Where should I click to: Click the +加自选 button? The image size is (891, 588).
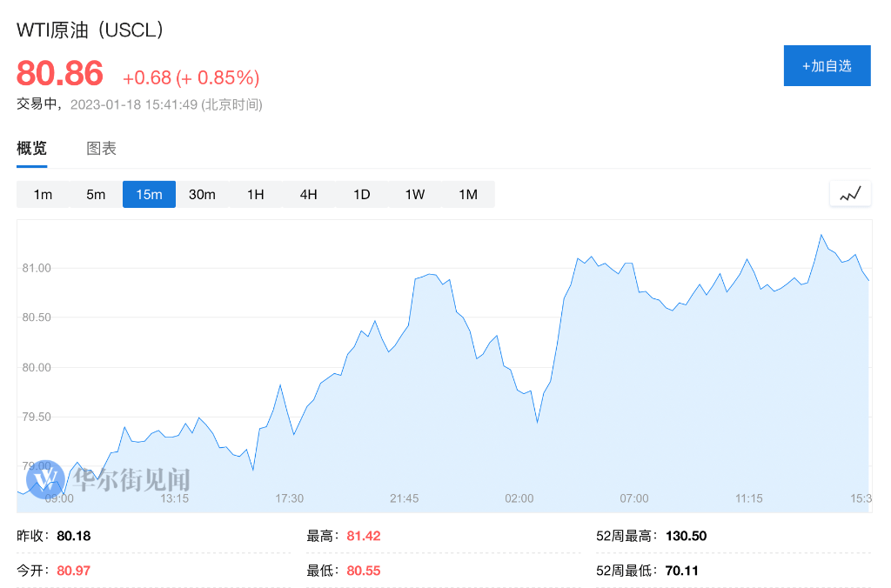pos(827,66)
